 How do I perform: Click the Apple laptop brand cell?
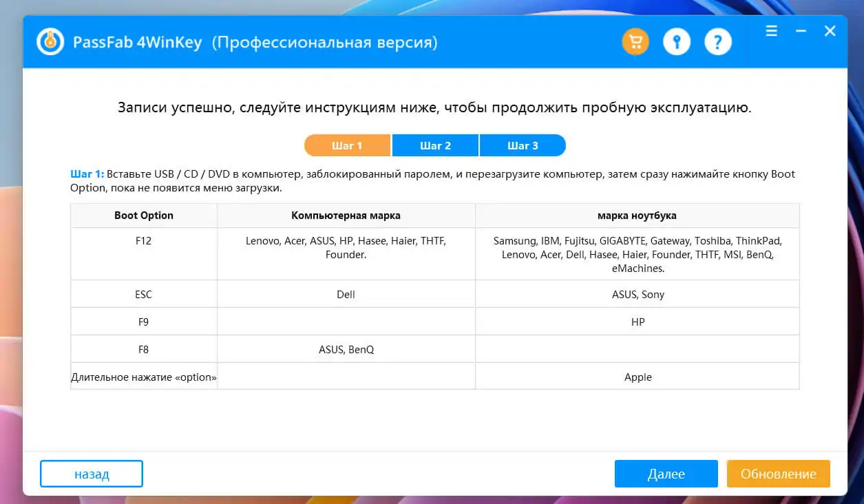(638, 377)
